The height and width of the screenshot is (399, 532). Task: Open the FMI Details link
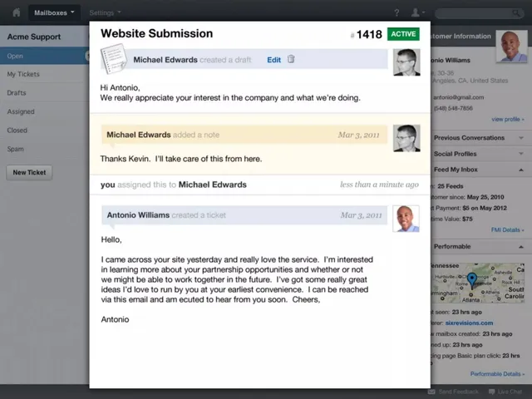(507, 230)
